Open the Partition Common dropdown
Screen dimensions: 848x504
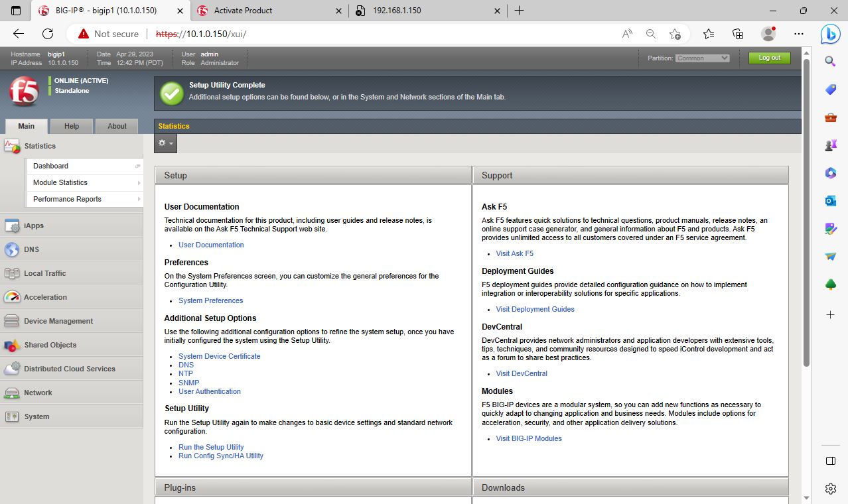coord(703,58)
